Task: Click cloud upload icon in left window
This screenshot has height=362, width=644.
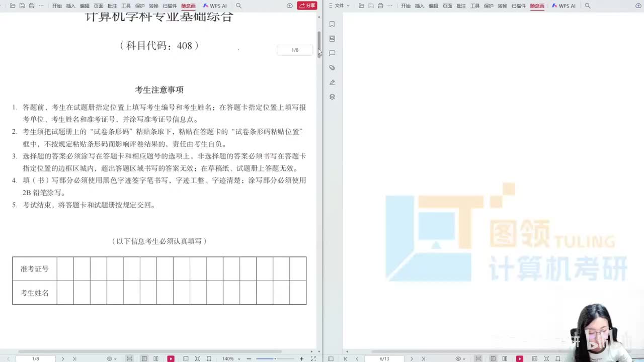Action: (x=290, y=6)
